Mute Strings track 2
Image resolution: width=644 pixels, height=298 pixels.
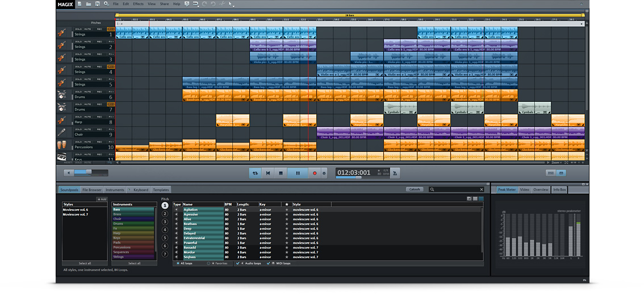coord(88,42)
